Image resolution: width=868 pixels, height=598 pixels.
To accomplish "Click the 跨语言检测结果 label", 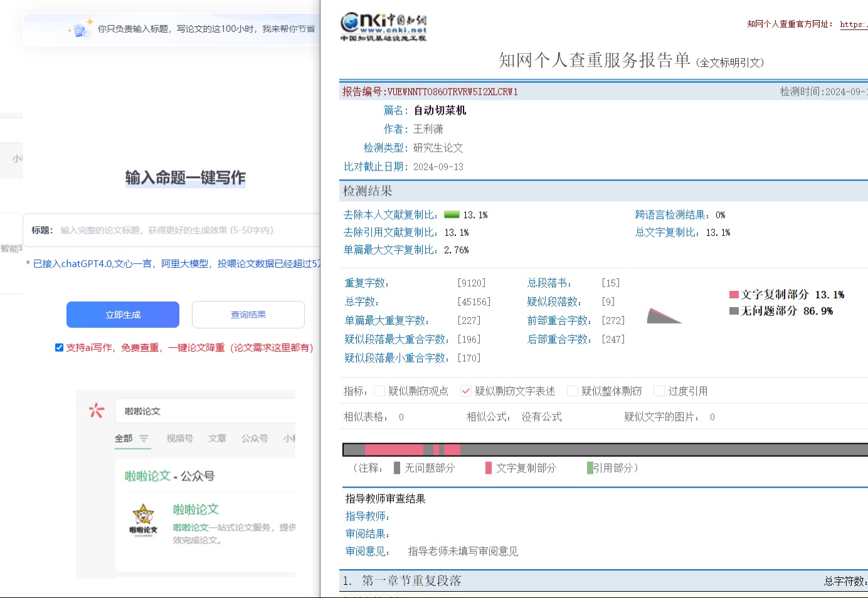I will point(672,215).
